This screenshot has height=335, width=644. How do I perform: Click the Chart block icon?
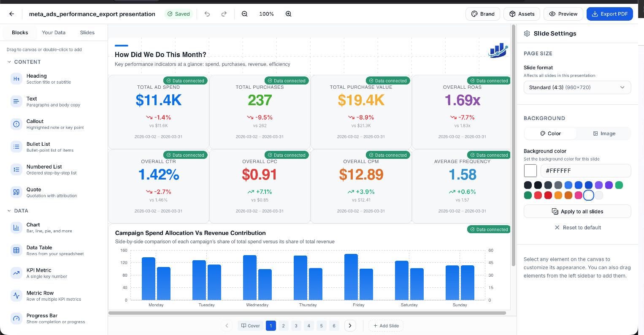[16, 227]
